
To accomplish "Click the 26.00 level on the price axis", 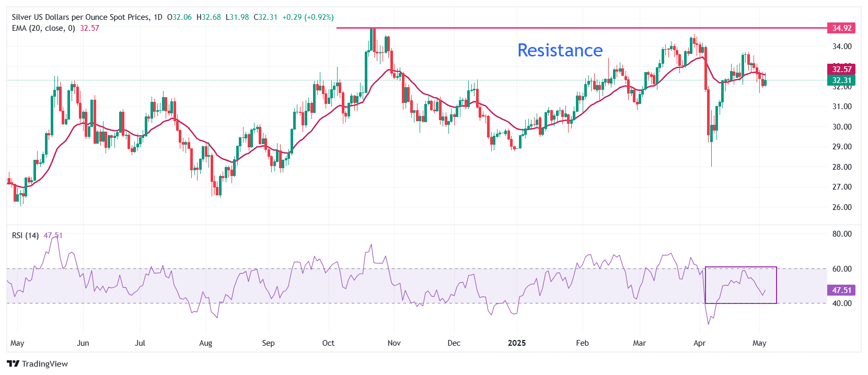I will (x=842, y=207).
